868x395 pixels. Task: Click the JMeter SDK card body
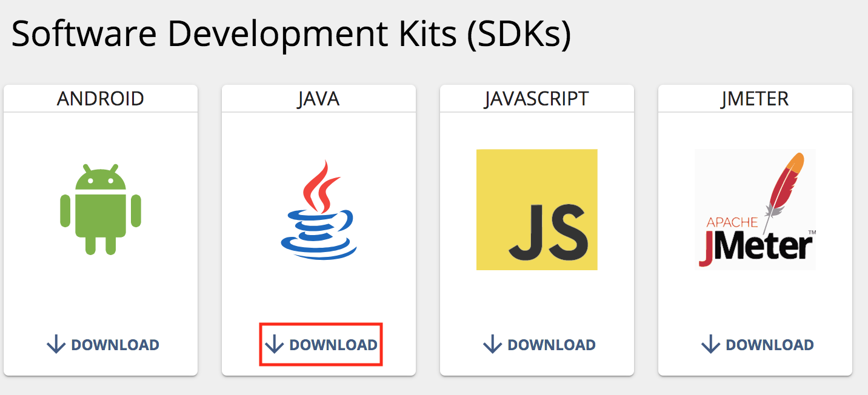point(755,244)
